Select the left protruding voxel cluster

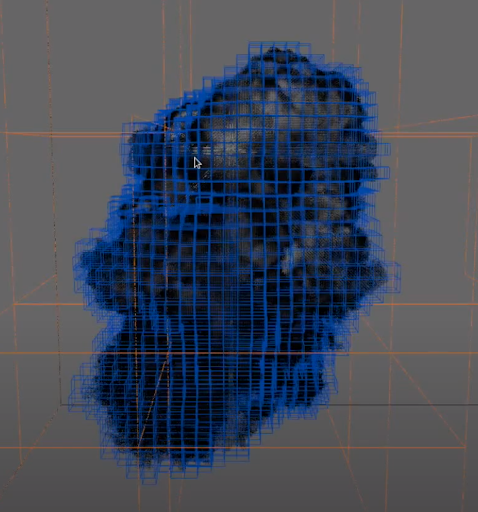(x=90, y=267)
